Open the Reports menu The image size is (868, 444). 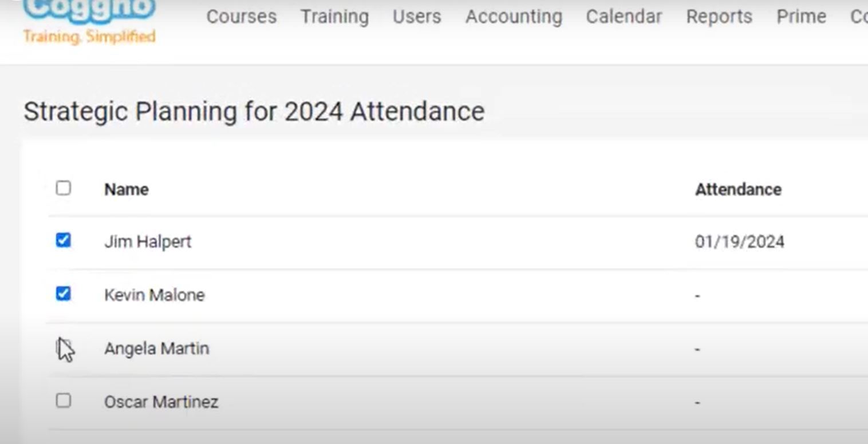point(719,17)
